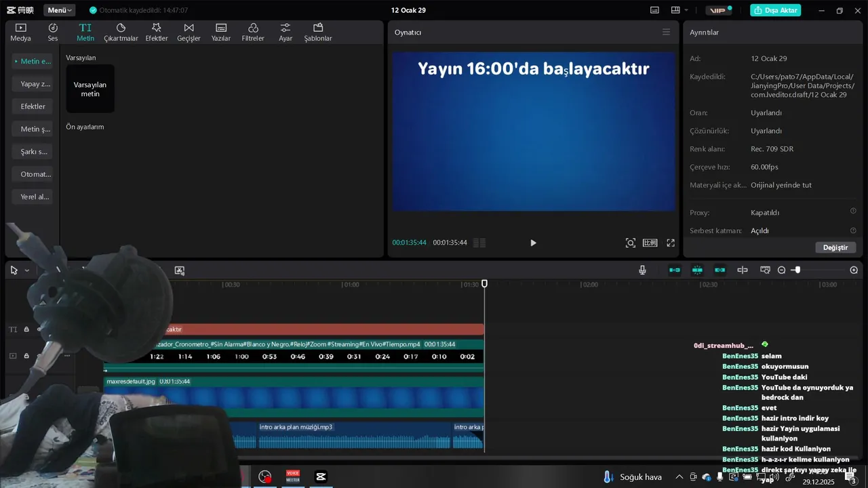868x488 pixels.
Task: Toggle main track magnet
Action: (675, 270)
